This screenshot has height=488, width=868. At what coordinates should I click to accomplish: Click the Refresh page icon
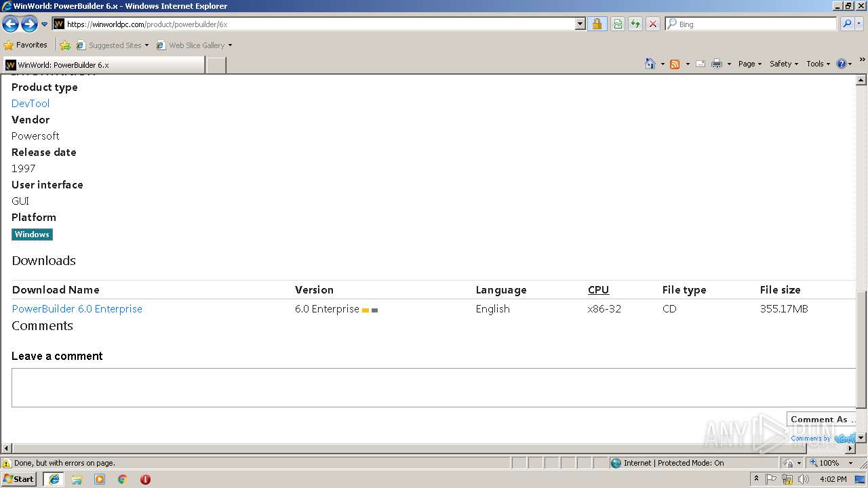pyautogui.click(x=635, y=24)
